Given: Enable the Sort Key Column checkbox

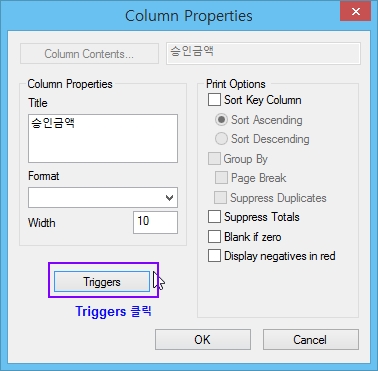Looking at the screenshot, I should pyautogui.click(x=214, y=100).
